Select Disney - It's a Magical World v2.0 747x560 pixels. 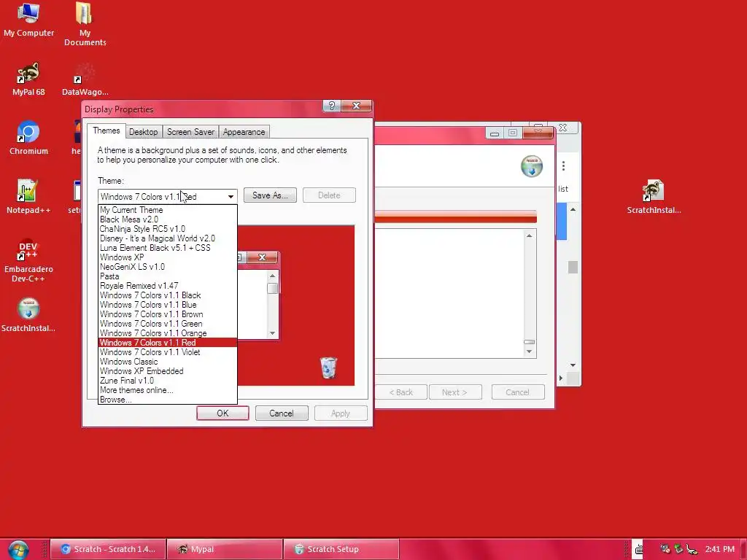coord(168,238)
